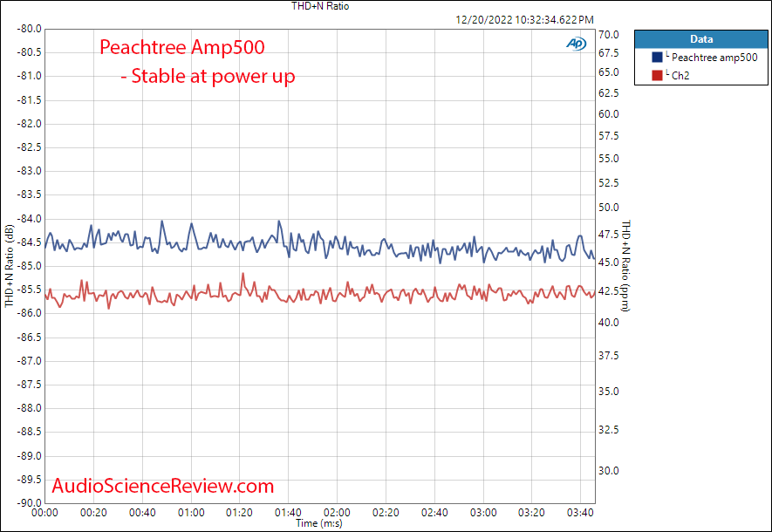Click the "Ch2" legend label

680,76
